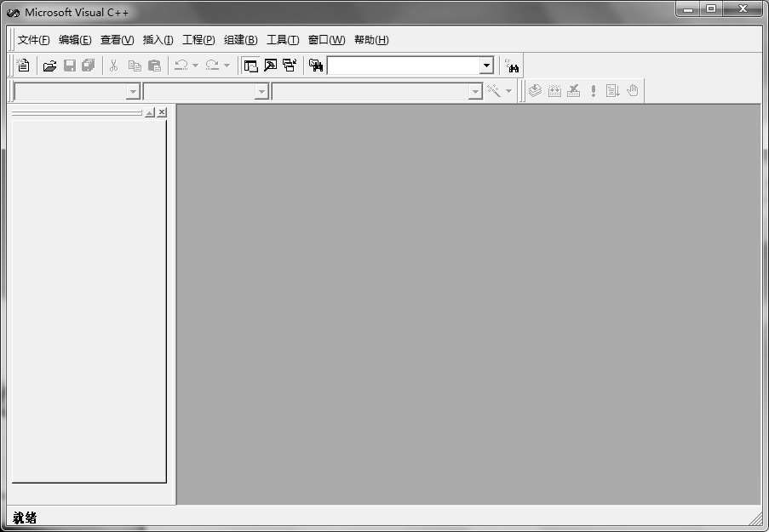Click the Save All icon
Screen dimensions: 769x532
point(89,66)
